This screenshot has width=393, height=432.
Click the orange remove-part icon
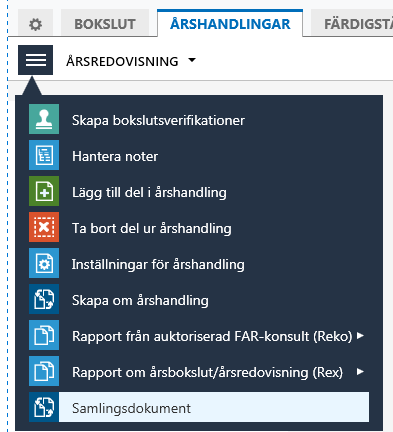44,227
